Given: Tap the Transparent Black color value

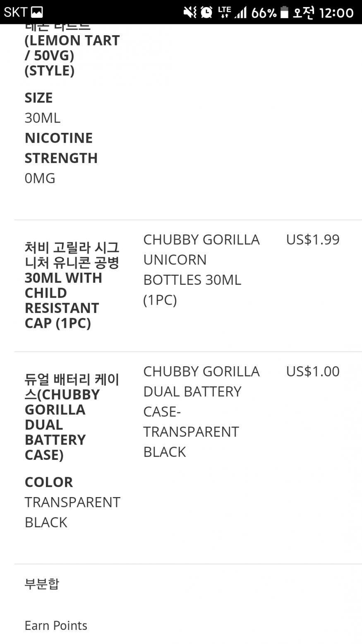Looking at the screenshot, I should [72, 512].
